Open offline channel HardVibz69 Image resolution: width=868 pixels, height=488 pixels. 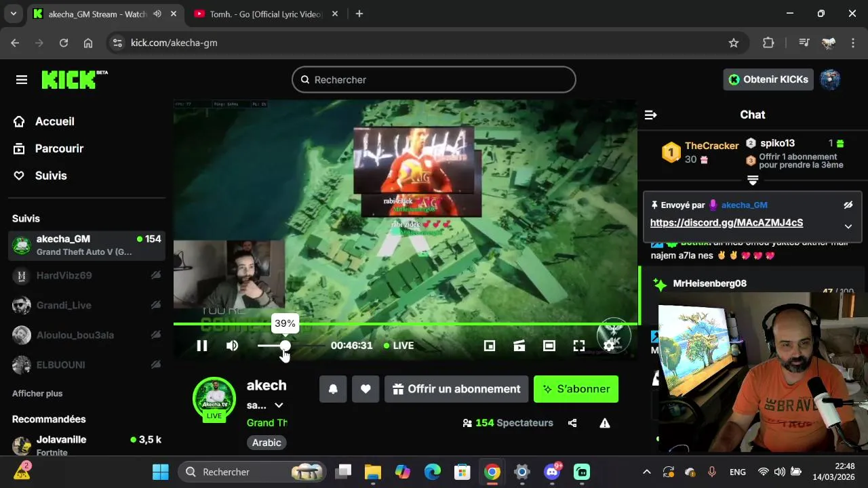(87, 275)
